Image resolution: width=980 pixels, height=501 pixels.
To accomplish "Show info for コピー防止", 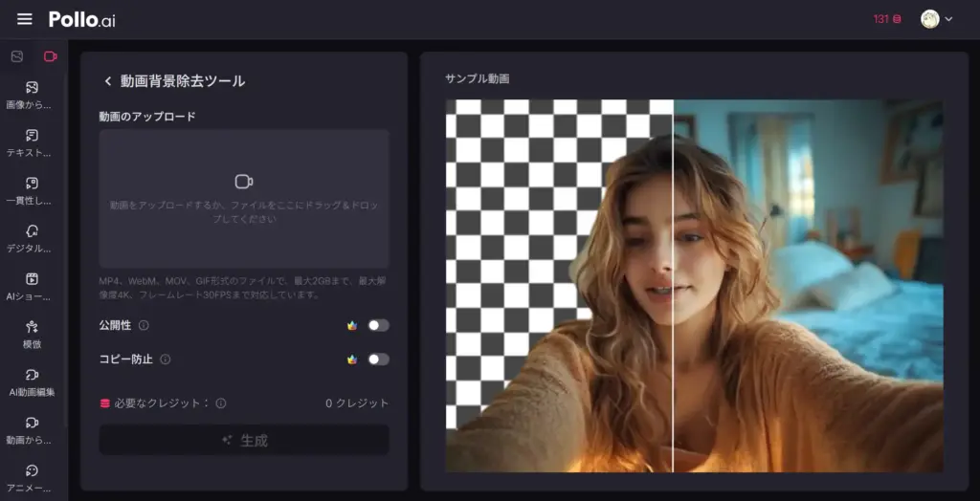I will click(165, 359).
